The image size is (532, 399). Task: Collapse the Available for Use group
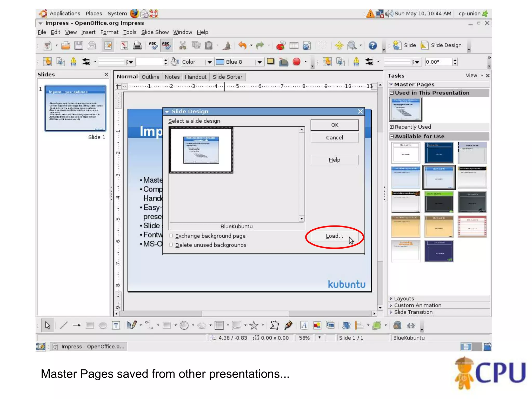(392, 137)
